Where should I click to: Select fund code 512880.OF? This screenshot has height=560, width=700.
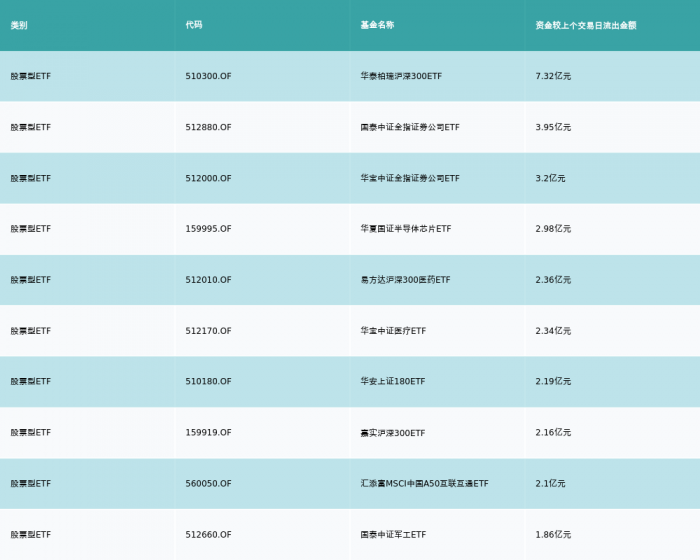[x=208, y=127]
